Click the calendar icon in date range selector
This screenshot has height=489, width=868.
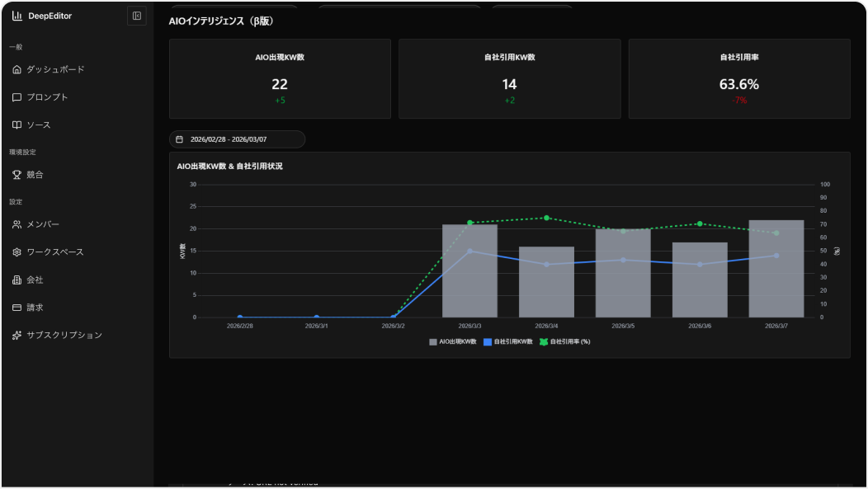179,139
